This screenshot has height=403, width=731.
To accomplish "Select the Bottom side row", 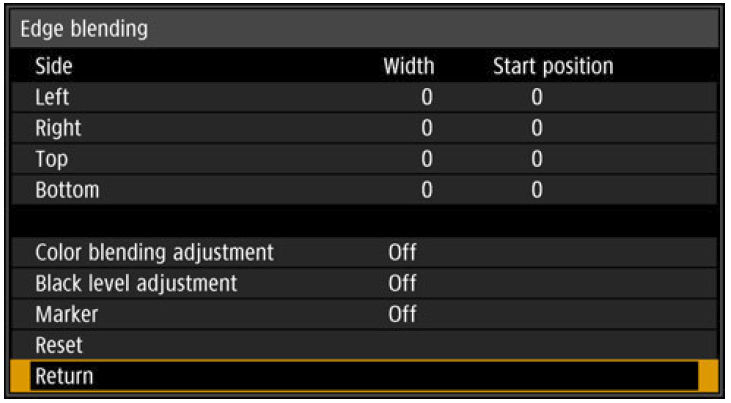I will (67, 190).
